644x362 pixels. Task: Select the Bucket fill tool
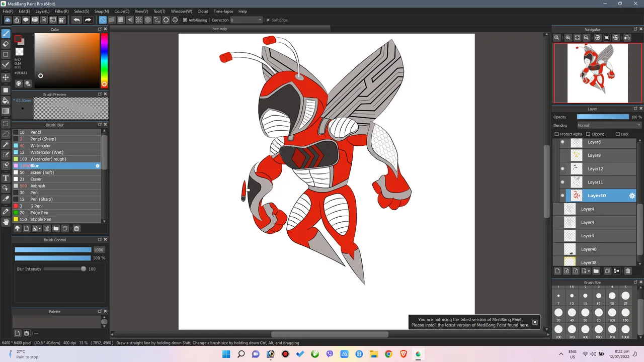click(6, 101)
